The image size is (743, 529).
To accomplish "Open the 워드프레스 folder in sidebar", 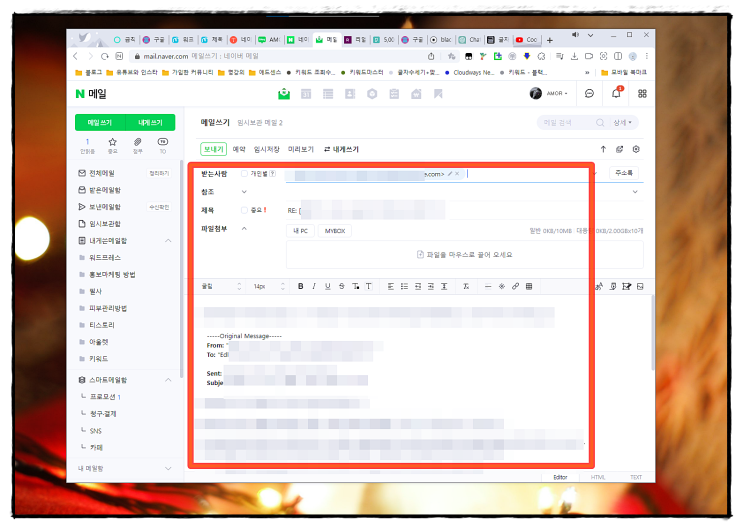I will pos(105,257).
